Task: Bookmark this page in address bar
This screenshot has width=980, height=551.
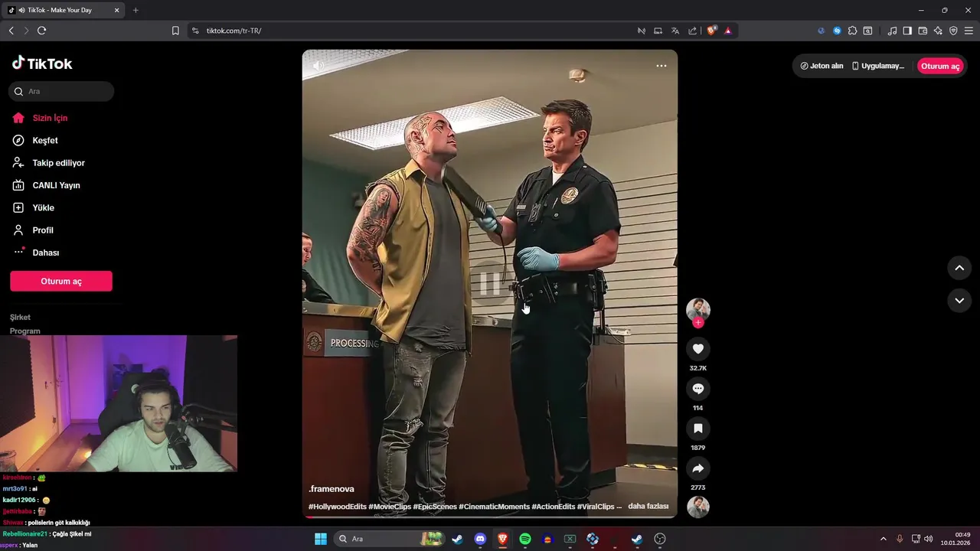Action: click(x=175, y=31)
